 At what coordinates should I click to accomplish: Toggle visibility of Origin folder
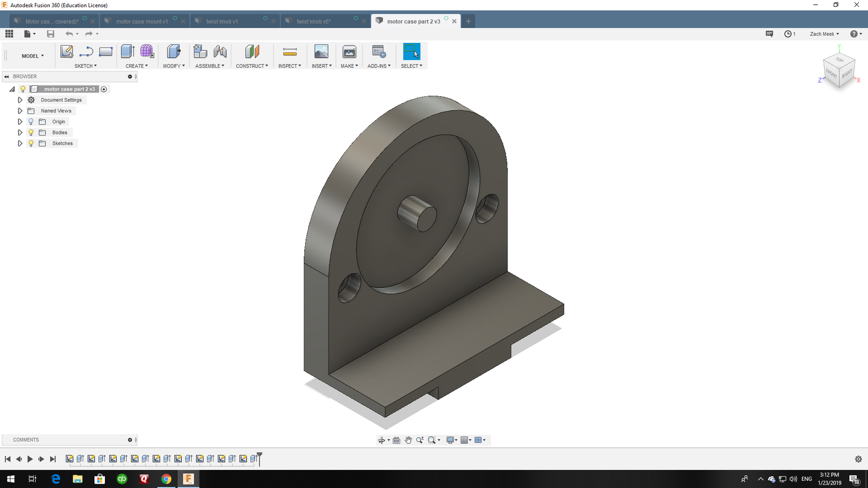tap(31, 122)
